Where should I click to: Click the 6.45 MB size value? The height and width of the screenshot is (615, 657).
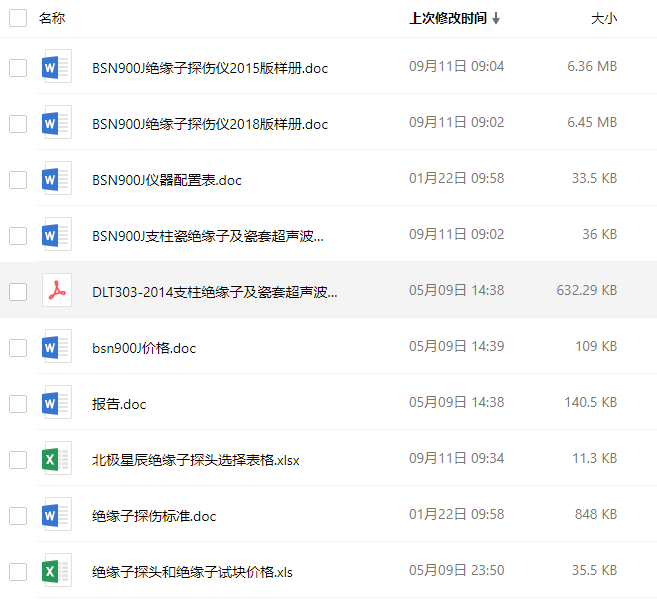click(x=592, y=122)
